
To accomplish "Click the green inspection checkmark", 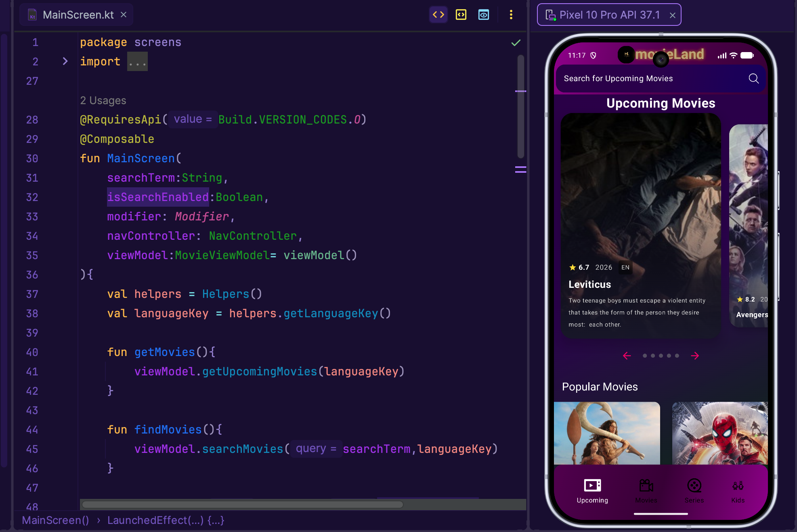I will click(x=516, y=43).
